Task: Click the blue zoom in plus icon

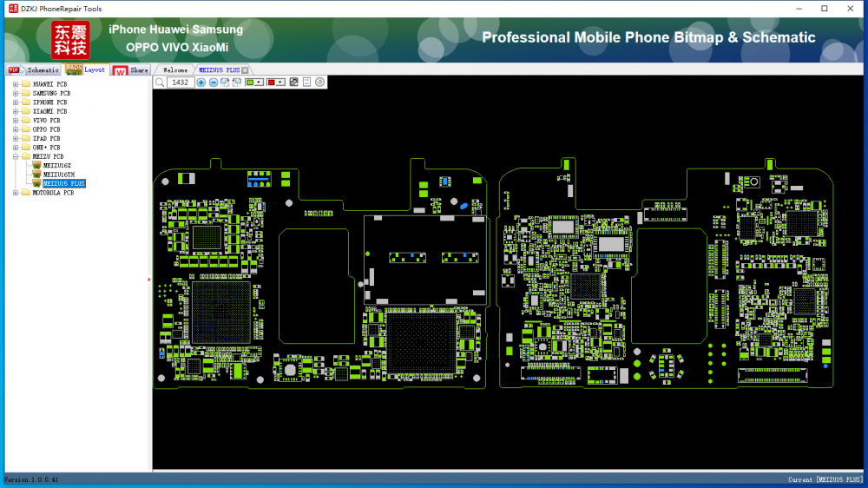Action: tap(201, 82)
